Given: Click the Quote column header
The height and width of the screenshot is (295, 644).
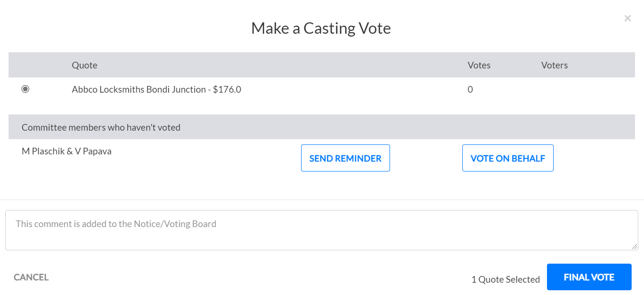Looking at the screenshot, I should point(85,65).
